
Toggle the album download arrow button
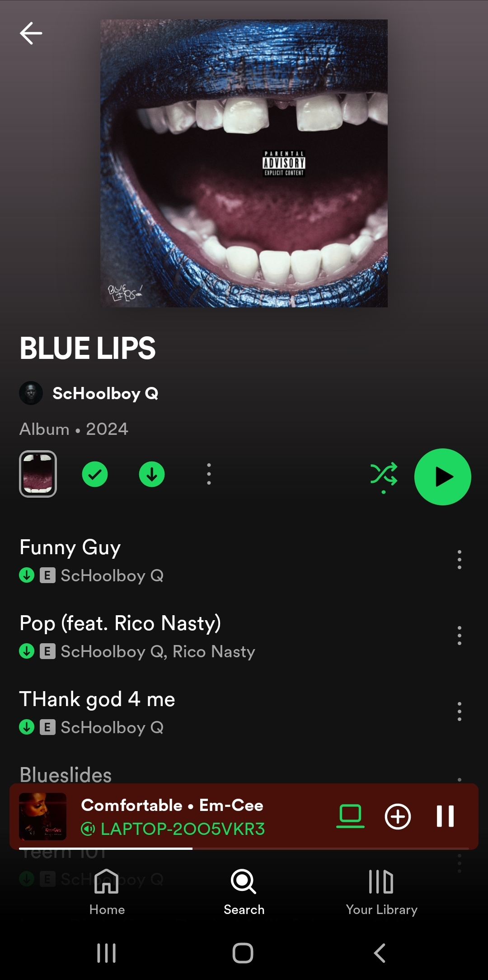click(x=152, y=474)
